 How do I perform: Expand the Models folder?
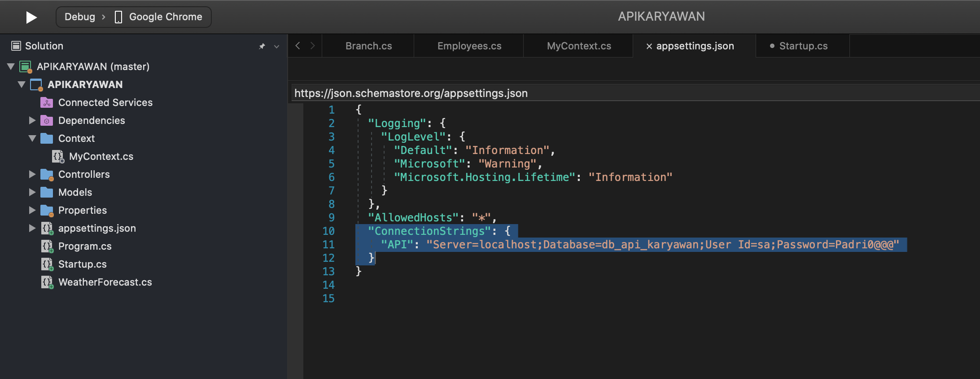[32, 192]
